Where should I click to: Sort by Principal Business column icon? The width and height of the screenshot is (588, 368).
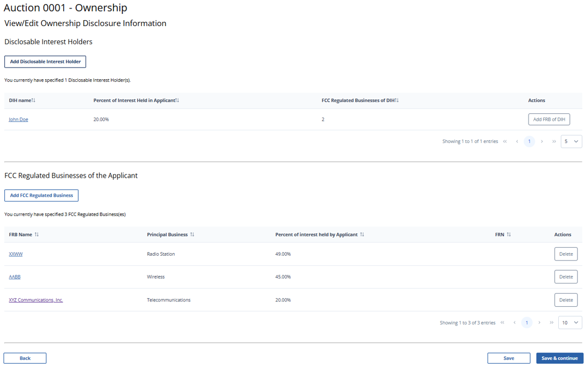tap(192, 235)
